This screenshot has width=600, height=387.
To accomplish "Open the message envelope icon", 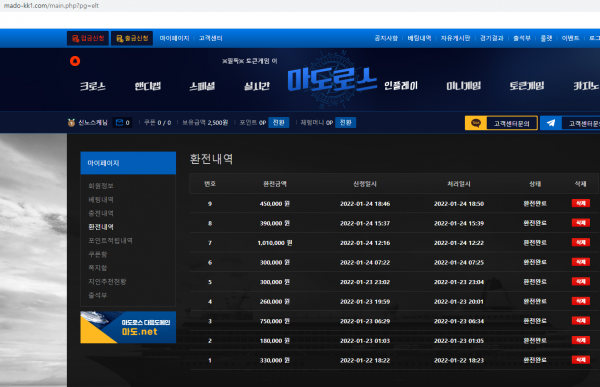I will click(x=119, y=122).
